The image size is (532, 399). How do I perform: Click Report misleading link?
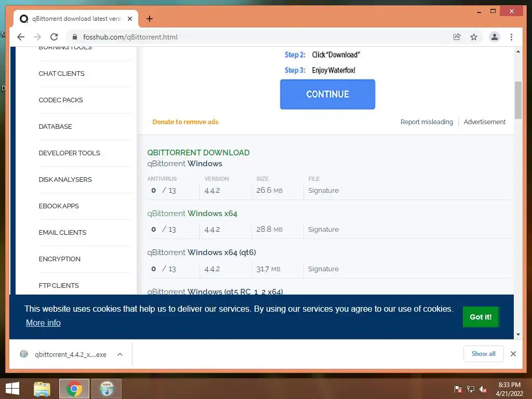(427, 122)
